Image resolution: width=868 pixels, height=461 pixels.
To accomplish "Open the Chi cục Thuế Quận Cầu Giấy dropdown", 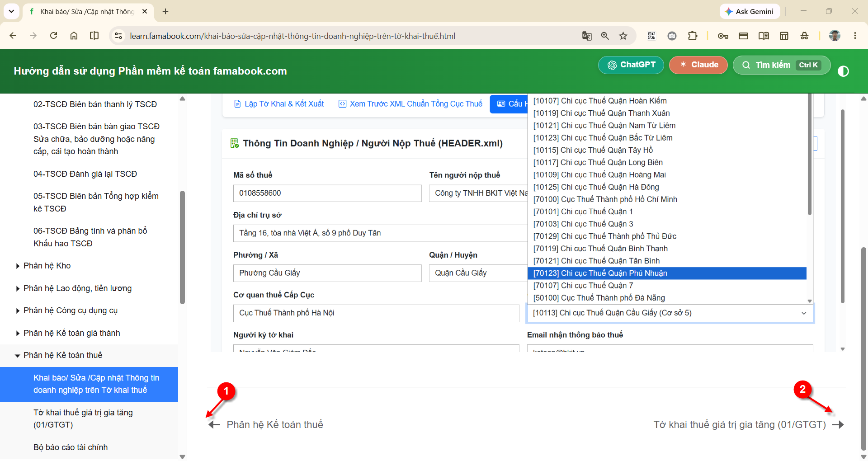I will pos(670,313).
